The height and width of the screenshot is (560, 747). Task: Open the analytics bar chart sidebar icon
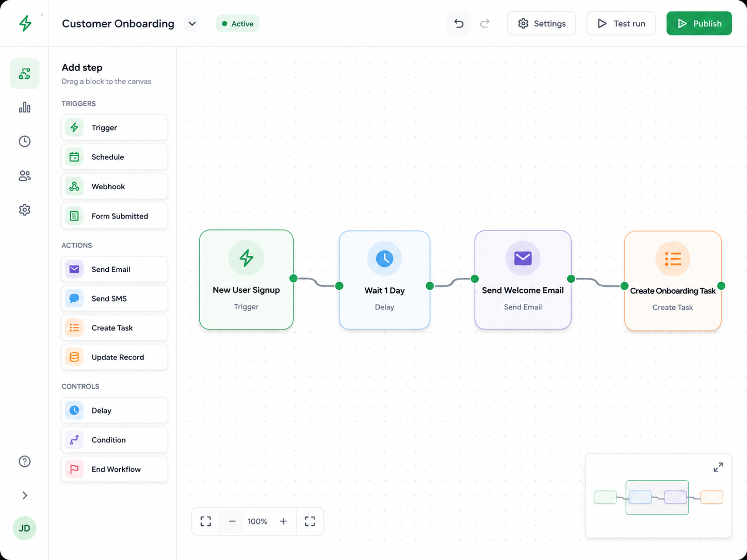25,107
